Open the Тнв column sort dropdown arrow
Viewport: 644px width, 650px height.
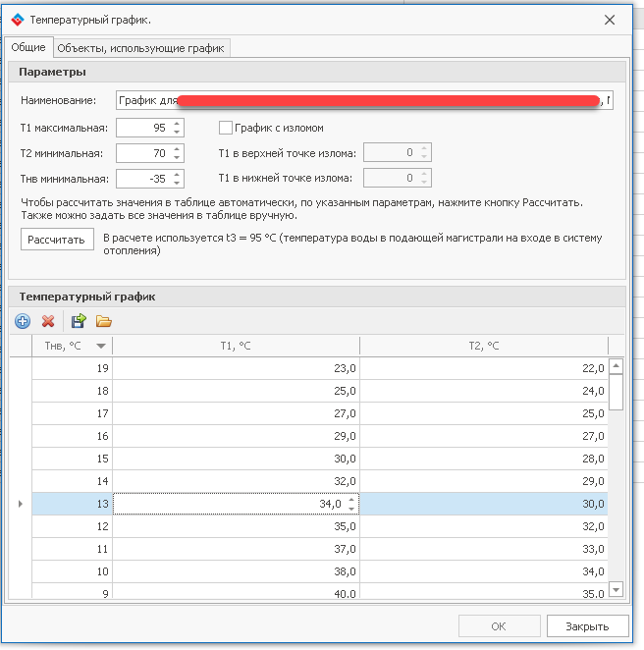101,346
